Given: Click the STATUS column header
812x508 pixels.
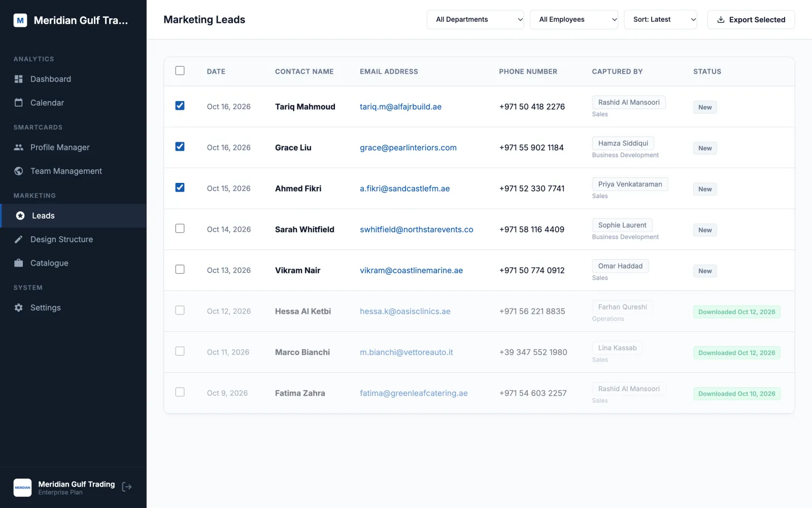Looking at the screenshot, I should [x=707, y=72].
